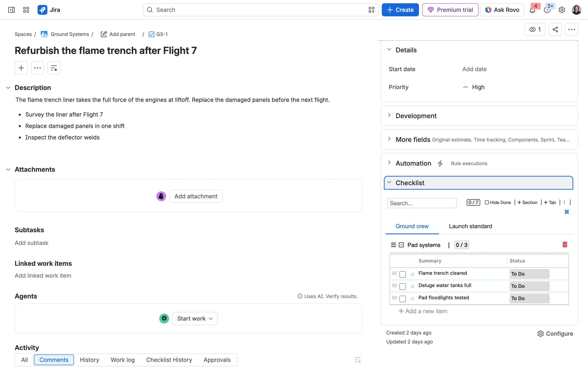Check the Deluge water tanks full item
Screen dimensions: 588x368
[403, 286]
